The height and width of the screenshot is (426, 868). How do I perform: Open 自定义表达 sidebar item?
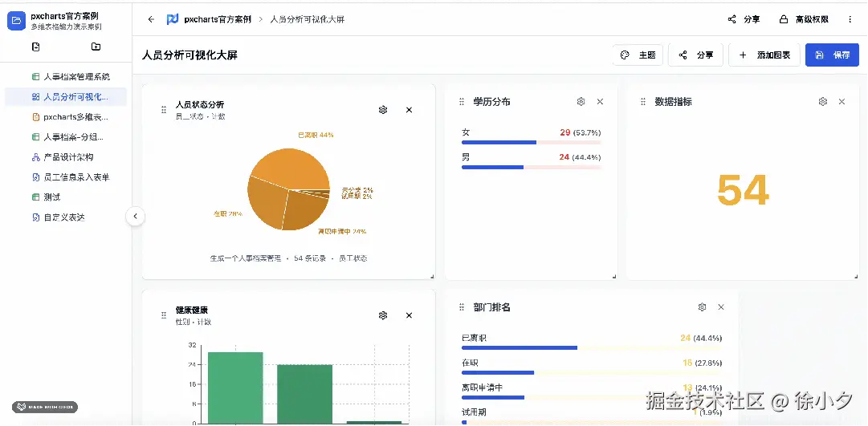pos(59,217)
